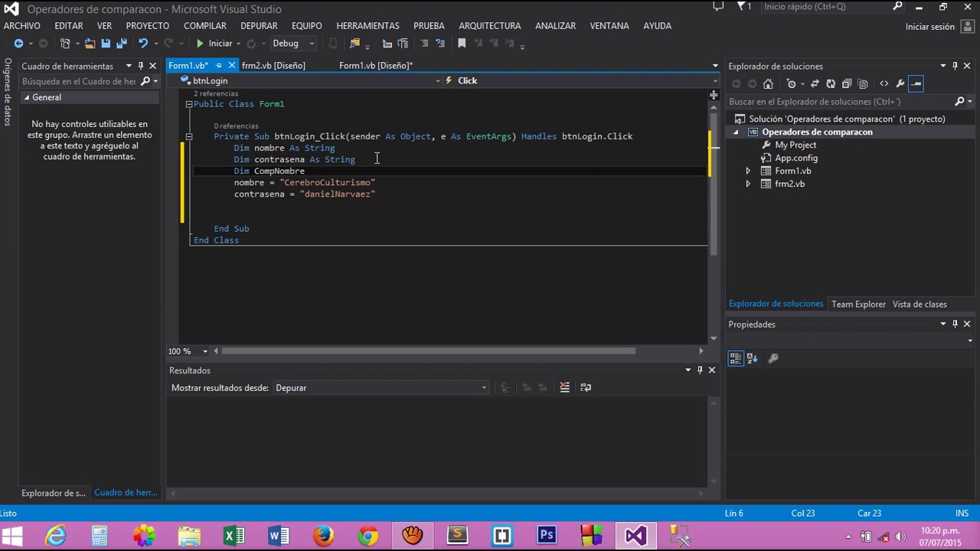Click the editor horizontal scrollbar
980x551 pixels.
click(429, 351)
